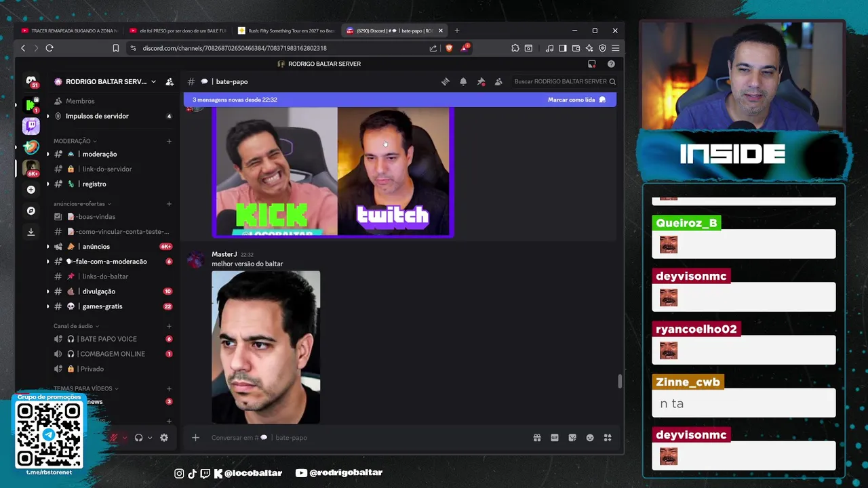Open Discord direct messages home icon

(31, 81)
